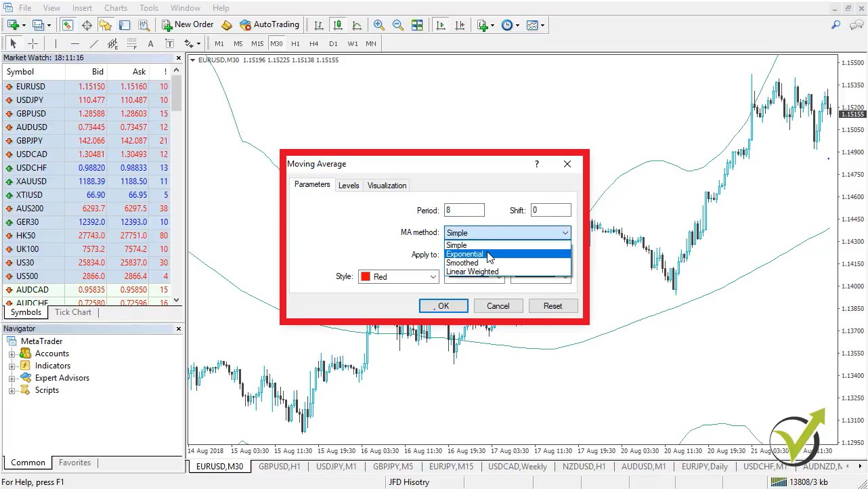Select Exponential from the MA method list
868x489 pixels.
pos(465,253)
